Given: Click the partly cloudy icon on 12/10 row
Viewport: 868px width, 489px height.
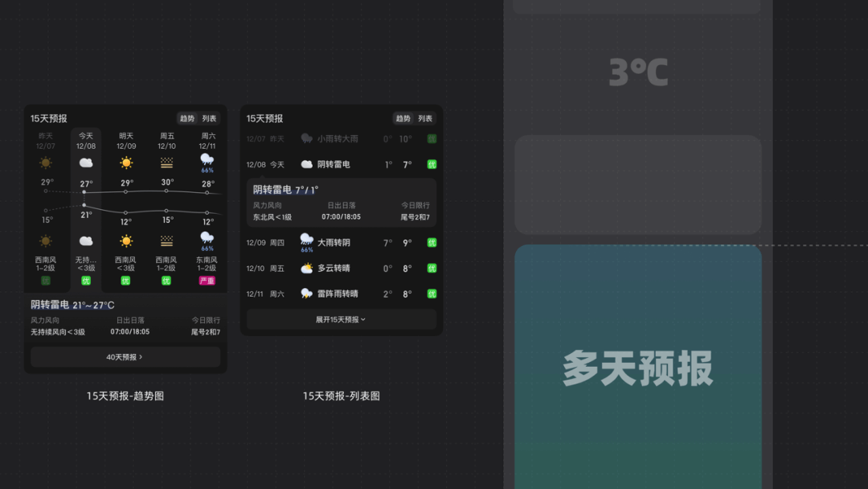Looking at the screenshot, I should 307,269.
